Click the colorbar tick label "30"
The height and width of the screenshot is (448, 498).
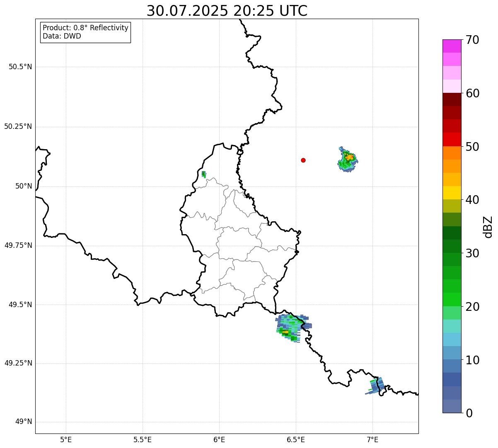point(472,253)
